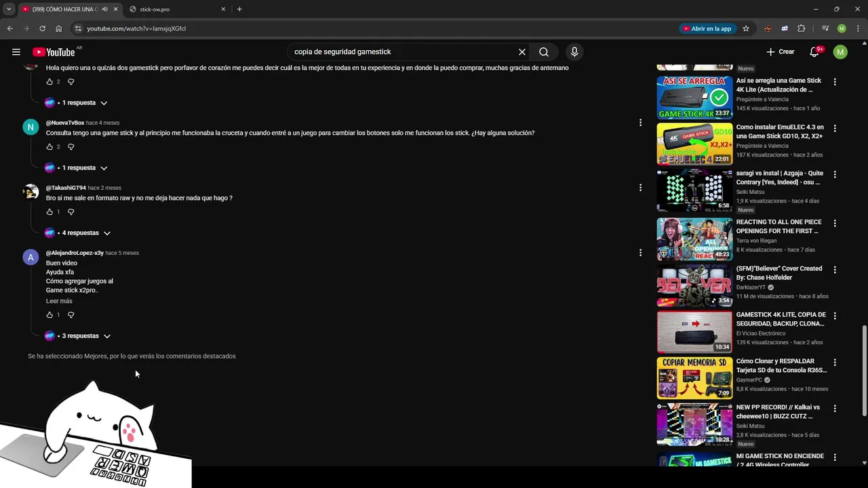This screenshot has width=868, height=488.
Task: Open the One Piece openings 48:23 thumbnail
Action: click(x=694, y=239)
